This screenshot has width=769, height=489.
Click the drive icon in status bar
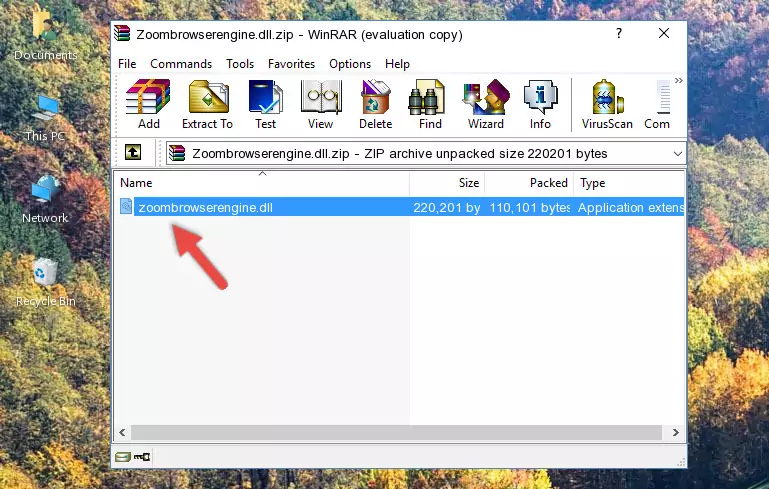click(x=122, y=457)
